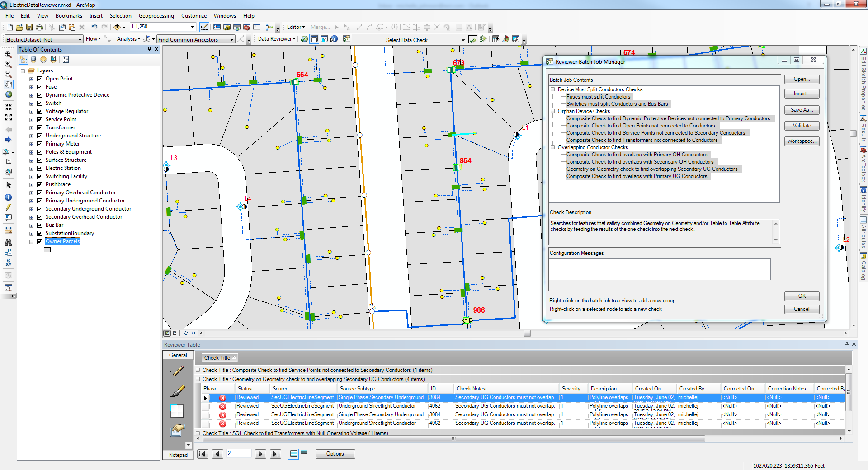Collapse the Orphan Device Checks group

click(x=552, y=111)
